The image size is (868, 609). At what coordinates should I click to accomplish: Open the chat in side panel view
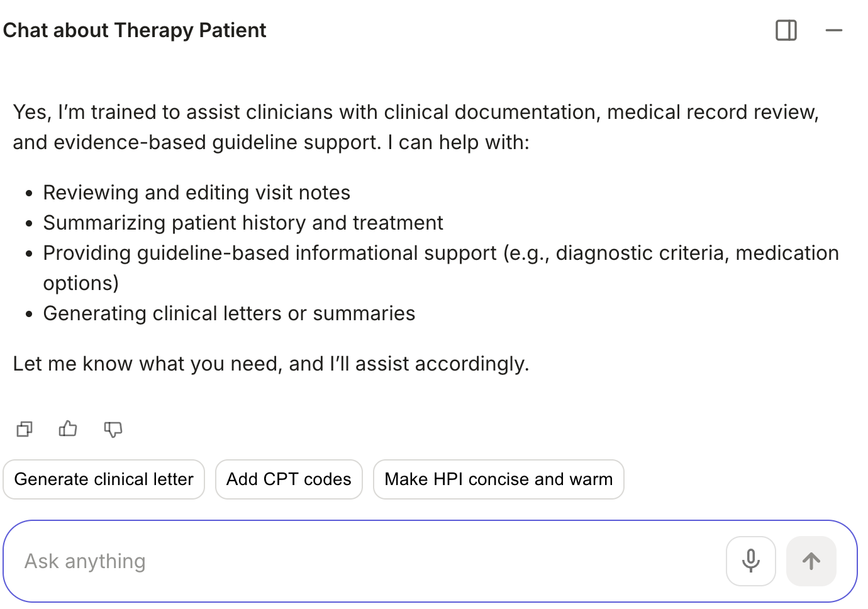[x=786, y=30]
